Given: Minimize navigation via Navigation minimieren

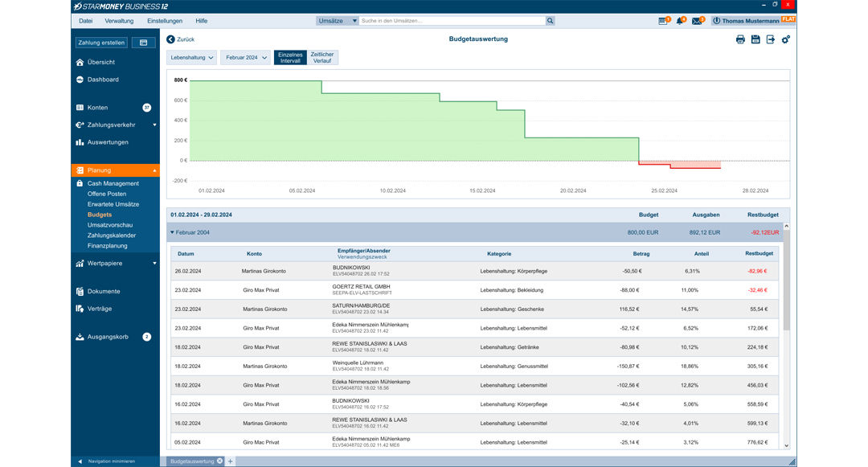Looking at the screenshot, I should tap(113, 461).
